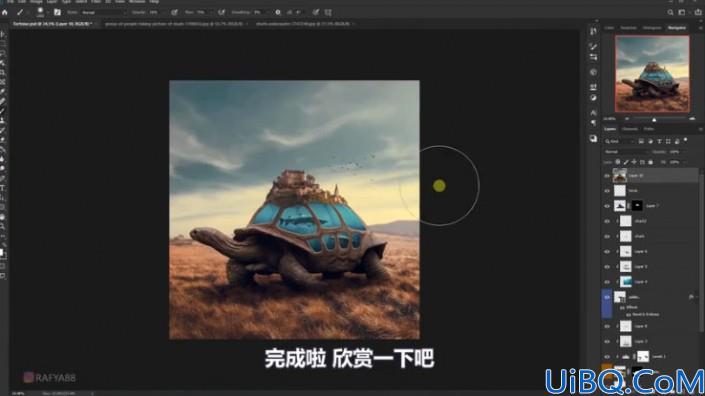Switch to the group of people hiking document tab

pos(173,24)
